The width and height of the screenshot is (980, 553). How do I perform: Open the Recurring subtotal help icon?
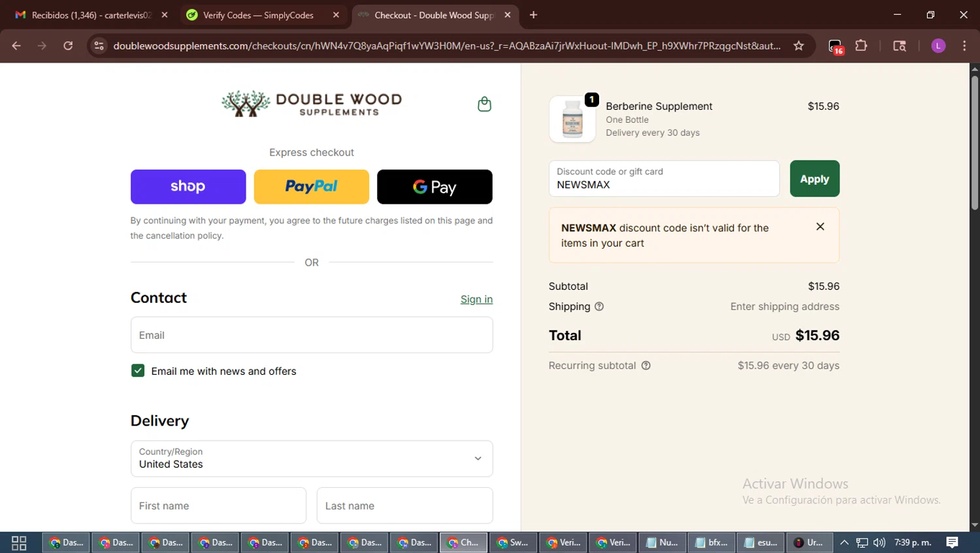(645, 366)
